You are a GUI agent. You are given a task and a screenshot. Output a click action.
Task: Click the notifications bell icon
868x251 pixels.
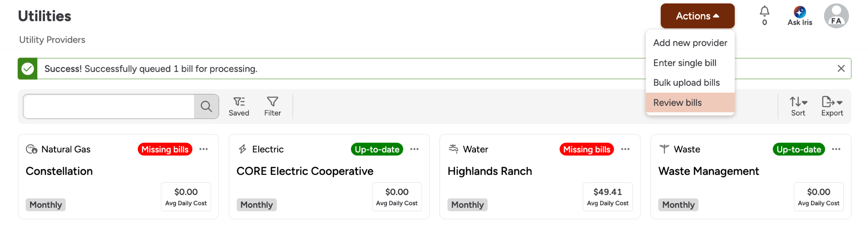tap(764, 11)
